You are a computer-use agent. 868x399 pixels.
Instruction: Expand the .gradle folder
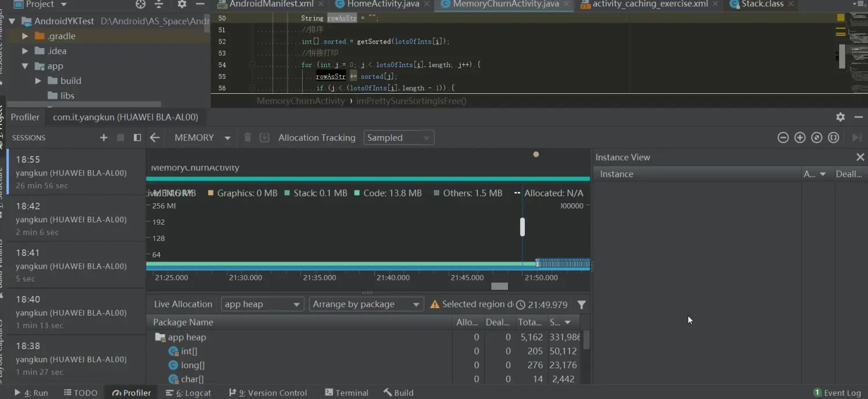coord(25,36)
